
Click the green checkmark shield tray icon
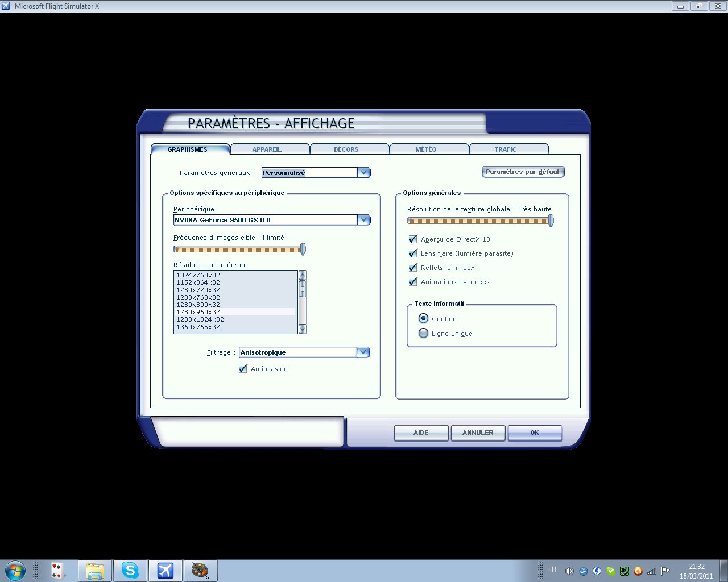click(x=610, y=571)
